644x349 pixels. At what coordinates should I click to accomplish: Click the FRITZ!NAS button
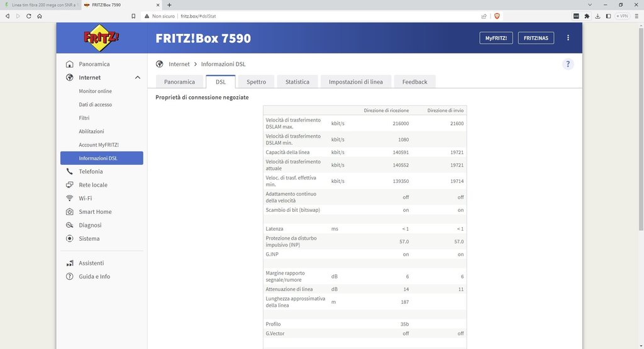pyautogui.click(x=536, y=38)
